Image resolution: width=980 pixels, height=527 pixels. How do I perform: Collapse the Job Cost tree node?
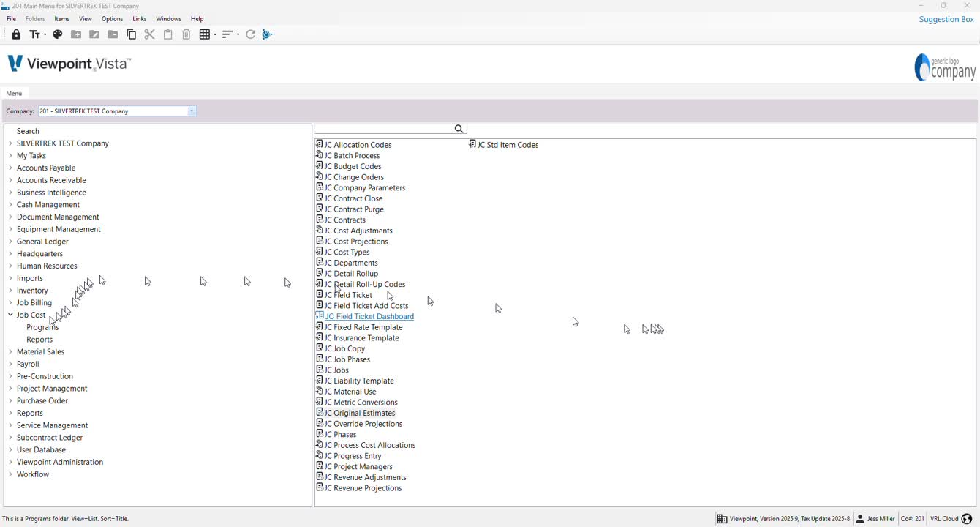10,315
